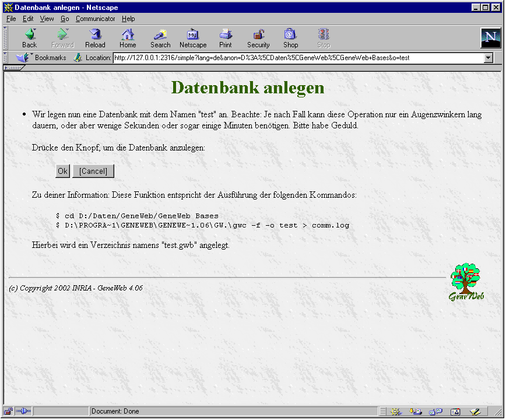Collapse the Navigation Toolbar grip
This screenshot has width=506, height=420.
(x=5, y=38)
